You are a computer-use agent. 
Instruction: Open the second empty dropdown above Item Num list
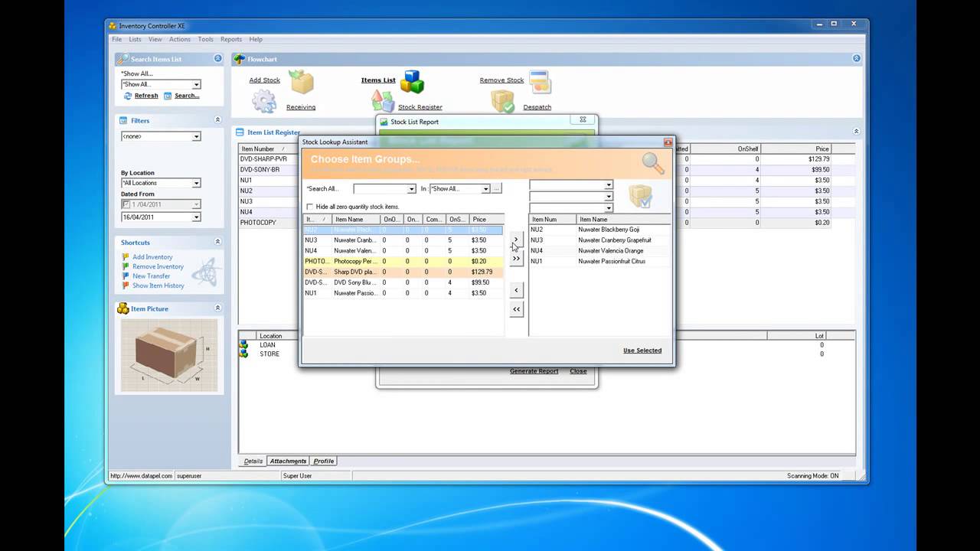click(x=609, y=197)
